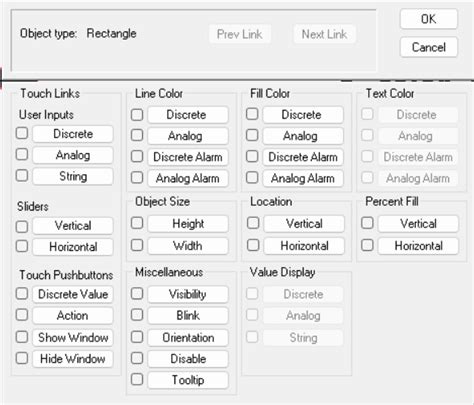Select the Tooltip button under Miscellaneous
The height and width of the screenshot is (405, 474).
tap(188, 380)
